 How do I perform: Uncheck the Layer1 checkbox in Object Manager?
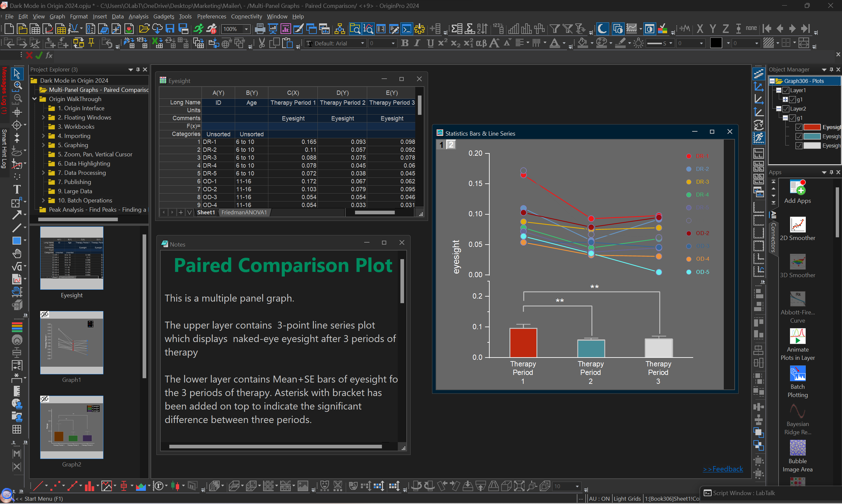pos(786,90)
